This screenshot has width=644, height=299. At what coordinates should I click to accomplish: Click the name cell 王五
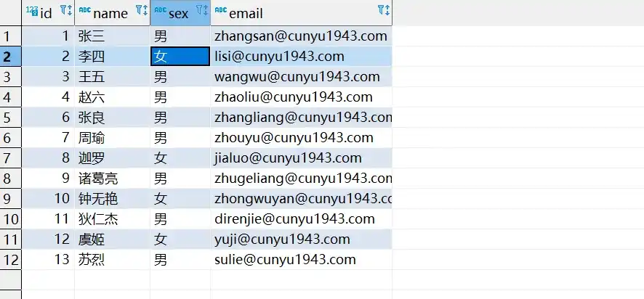pos(112,77)
